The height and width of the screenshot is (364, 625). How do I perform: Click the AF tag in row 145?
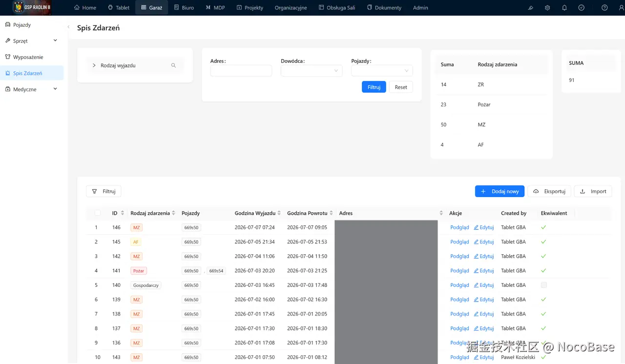136,242
